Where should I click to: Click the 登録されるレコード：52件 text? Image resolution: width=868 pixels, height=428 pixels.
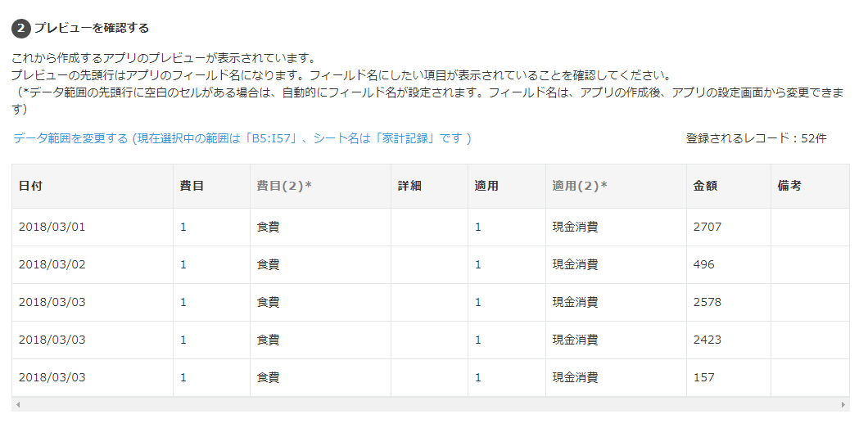(756, 139)
